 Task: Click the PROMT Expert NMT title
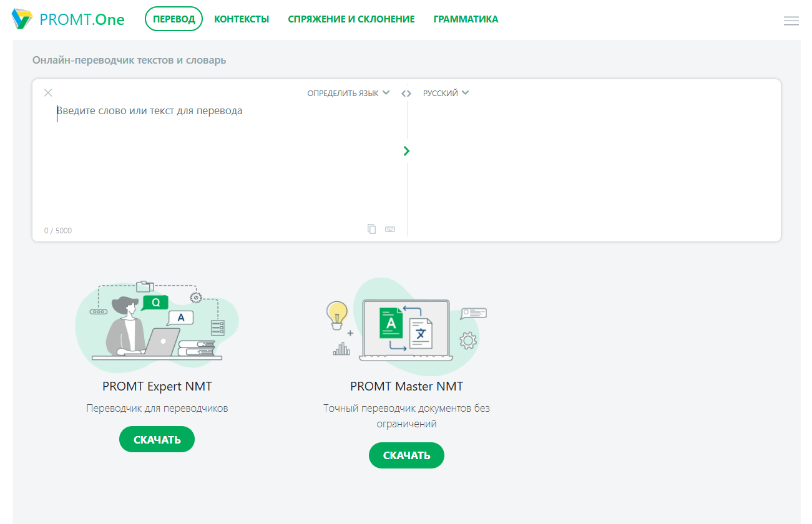coord(157,386)
